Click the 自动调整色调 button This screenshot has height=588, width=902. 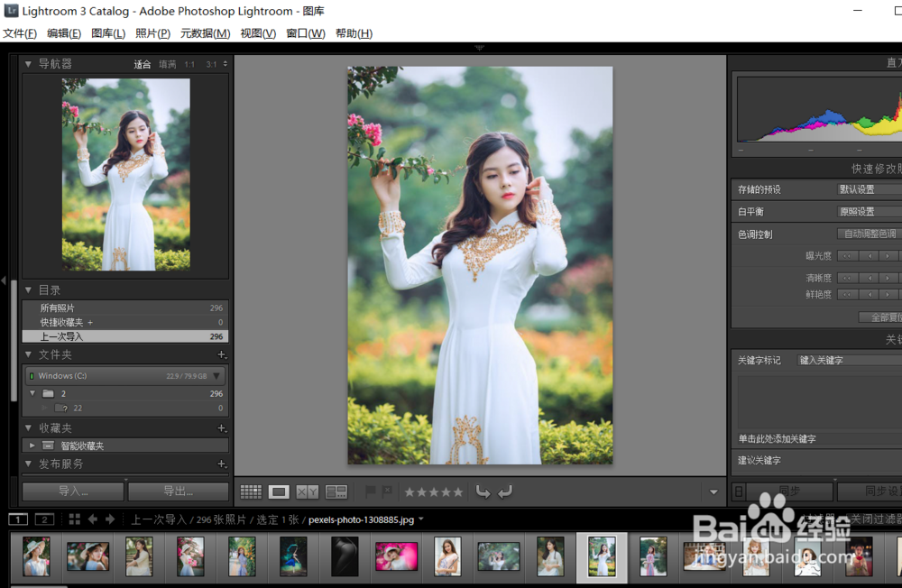pyautogui.click(x=870, y=234)
